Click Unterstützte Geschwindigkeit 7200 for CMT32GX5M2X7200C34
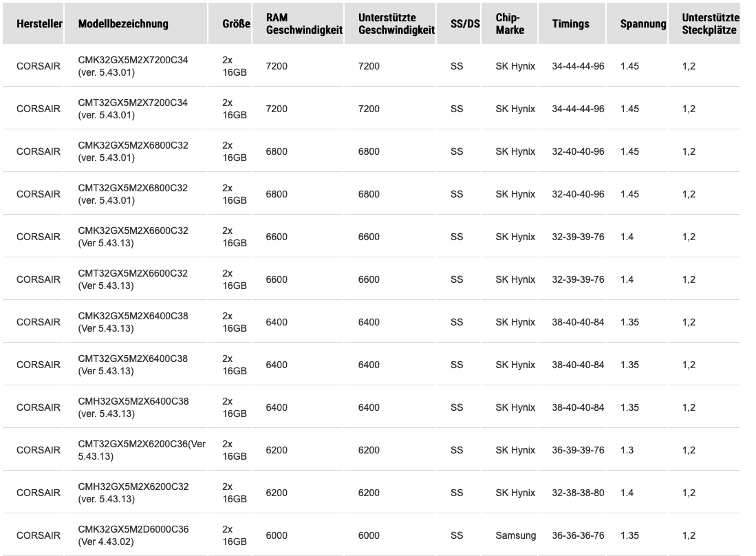Viewport: 756px width, 556px height. click(369, 109)
